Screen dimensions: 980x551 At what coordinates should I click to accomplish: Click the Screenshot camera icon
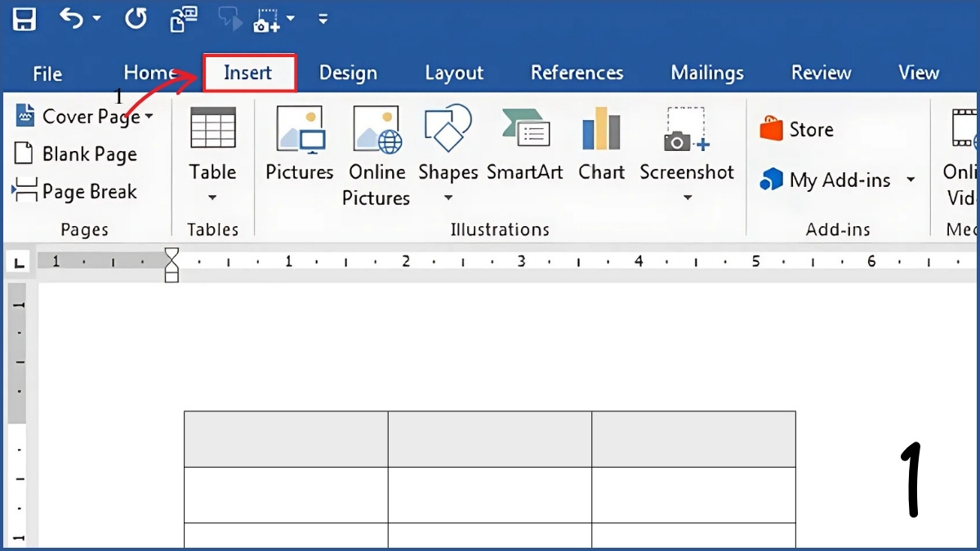tap(687, 129)
